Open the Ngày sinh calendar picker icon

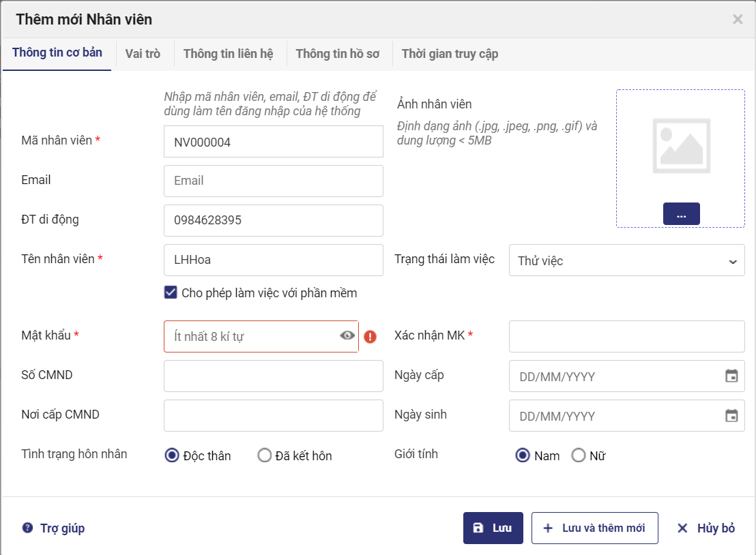[x=731, y=416]
